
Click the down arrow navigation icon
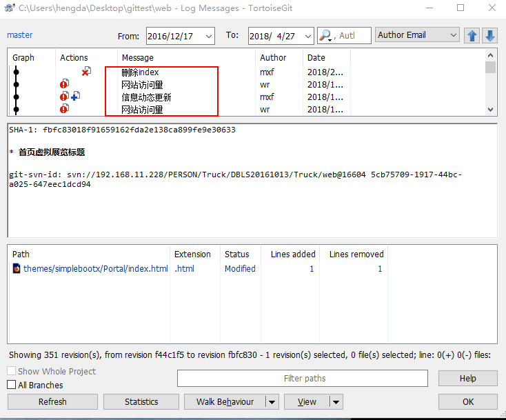(x=489, y=36)
